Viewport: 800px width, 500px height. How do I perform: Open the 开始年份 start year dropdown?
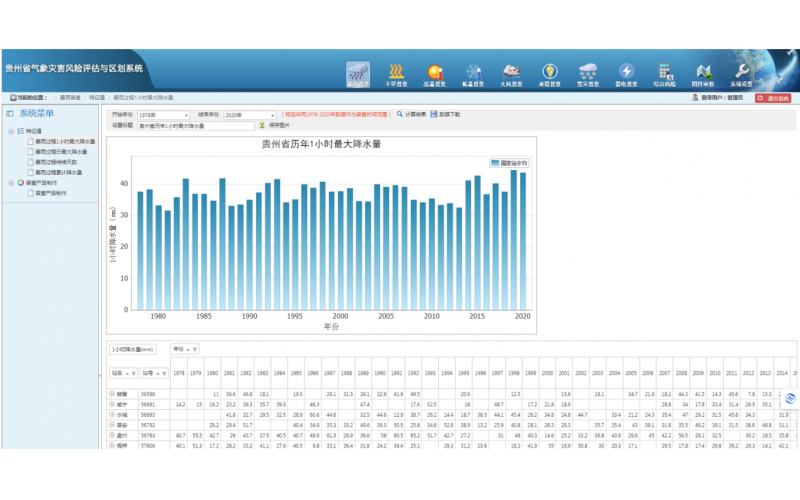pos(162,115)
